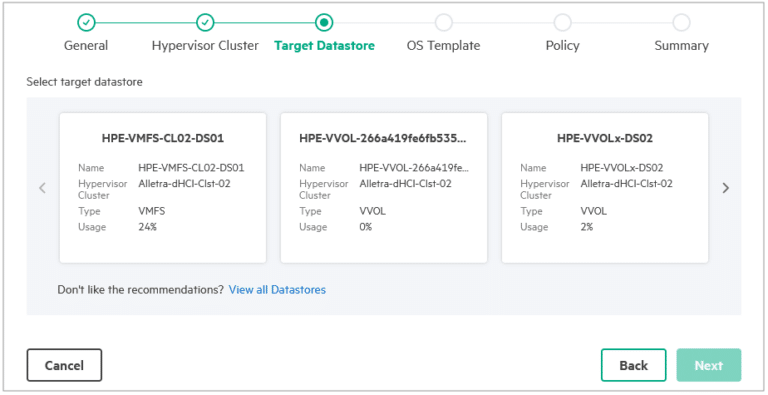Click the active Target Datastore step circle
Viewport: 768px width, 395px height.
coord(324,22)
